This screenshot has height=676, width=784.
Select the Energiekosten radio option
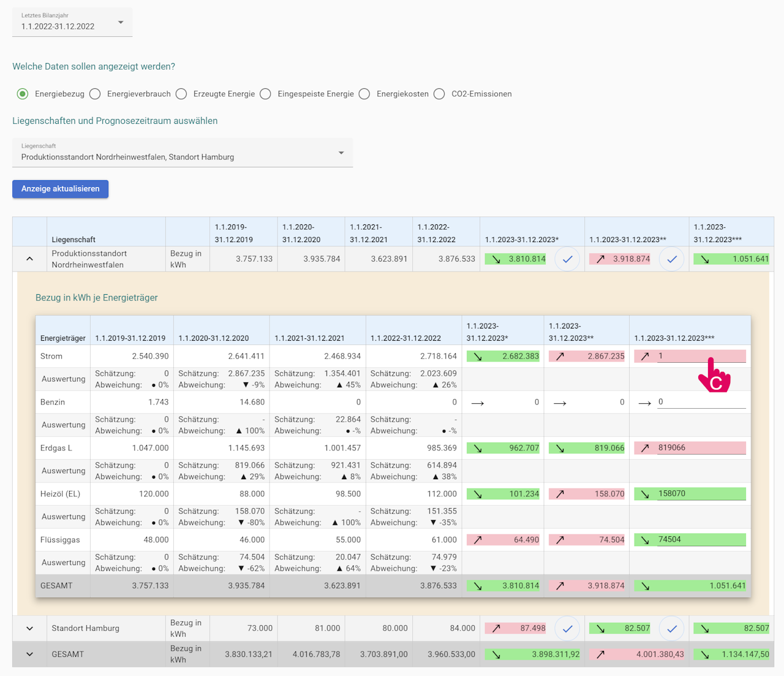tap(364, 94)
